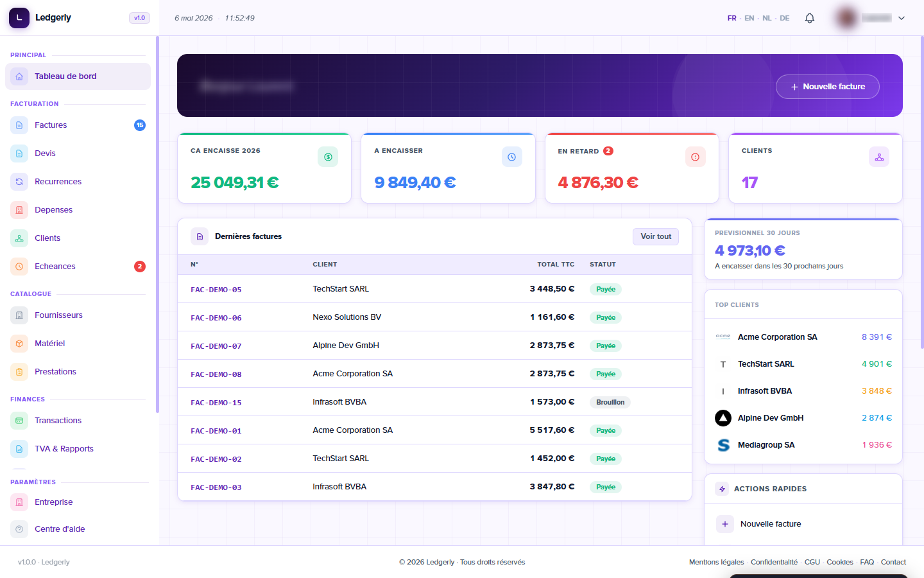The width and height of the screenshot is (924, 578).
Task: Click the Fournisseurs building icon
Action: 19,315
